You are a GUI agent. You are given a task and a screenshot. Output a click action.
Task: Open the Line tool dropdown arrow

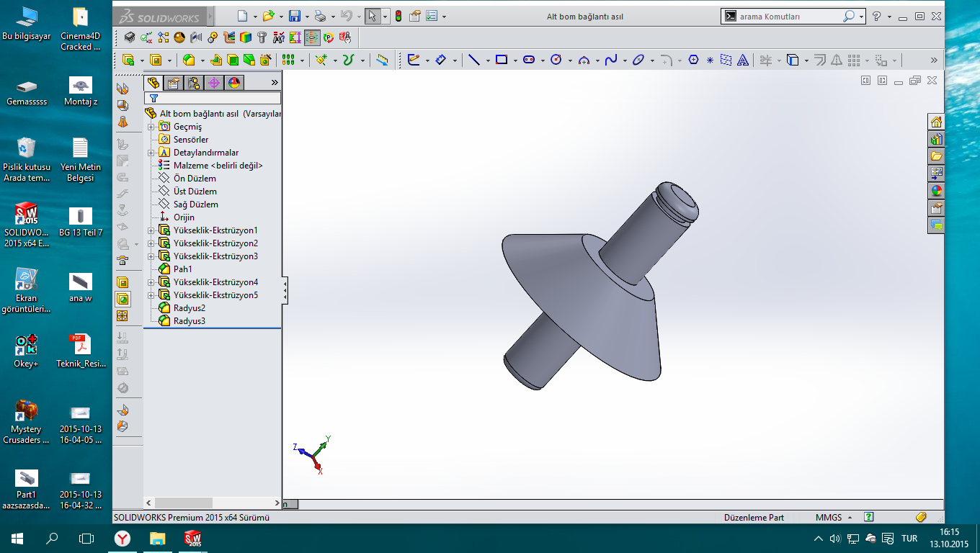tap(487, 61)
